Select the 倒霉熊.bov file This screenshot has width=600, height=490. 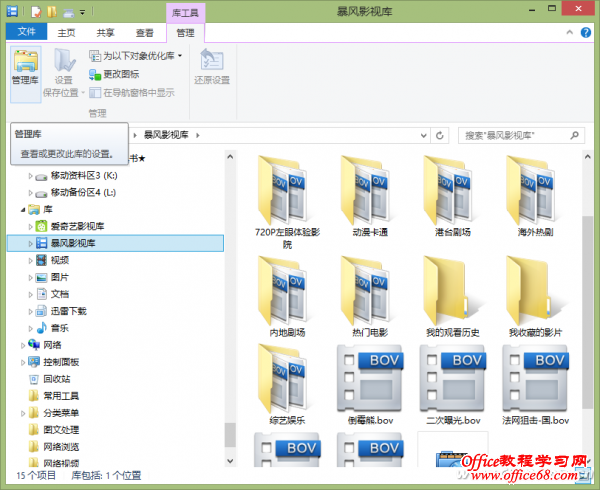click(x=370, y=384)
